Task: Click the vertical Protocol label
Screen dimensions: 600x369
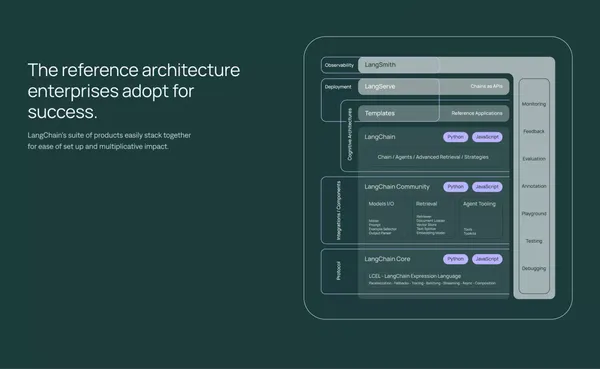Action: [x=338, y=271]
